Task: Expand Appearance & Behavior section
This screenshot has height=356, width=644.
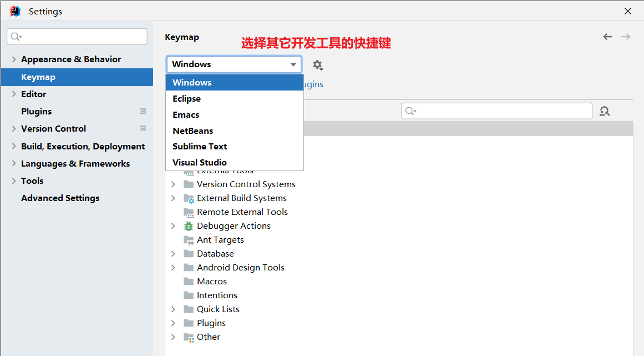Action: [14, 59]
